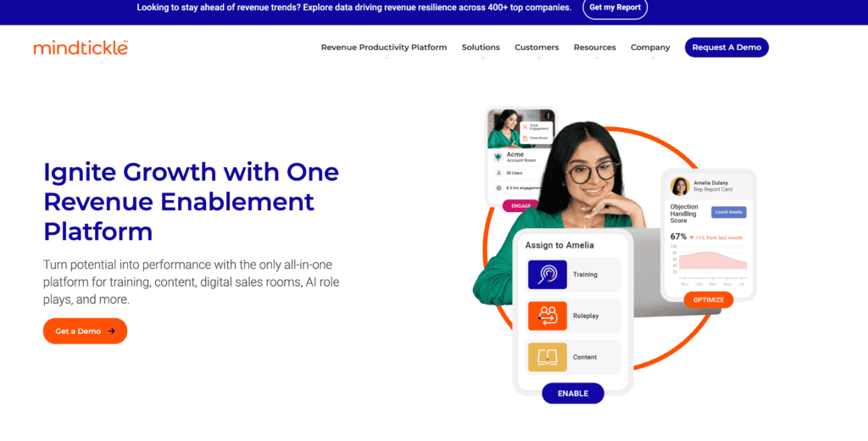Select the orange Roleplay people icon
Viewport: 868px width, 441px height.
click(x=547, y=315)
